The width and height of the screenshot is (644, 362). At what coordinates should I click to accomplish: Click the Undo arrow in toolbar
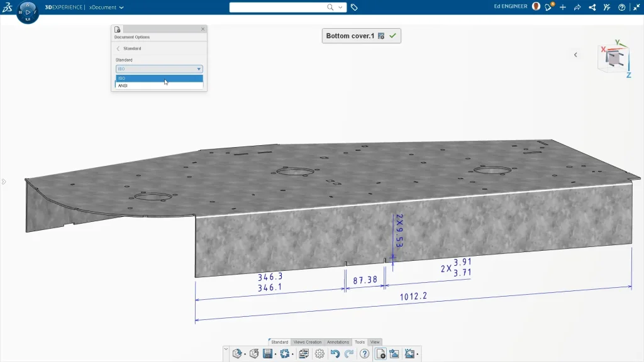point(335,354)
